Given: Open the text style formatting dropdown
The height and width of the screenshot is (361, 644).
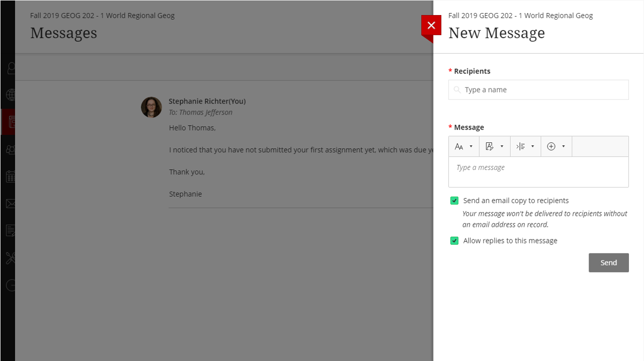Looking at the screenshot, I should click(x=495, y=146).
